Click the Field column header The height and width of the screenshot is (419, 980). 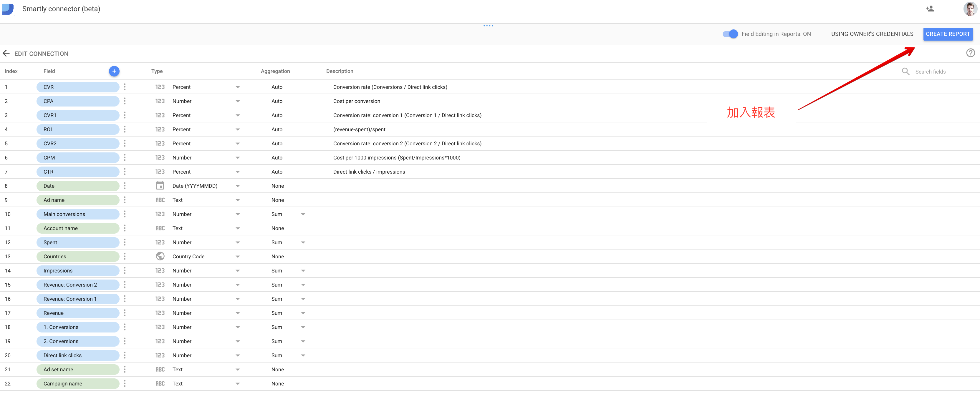click(49, 71)
